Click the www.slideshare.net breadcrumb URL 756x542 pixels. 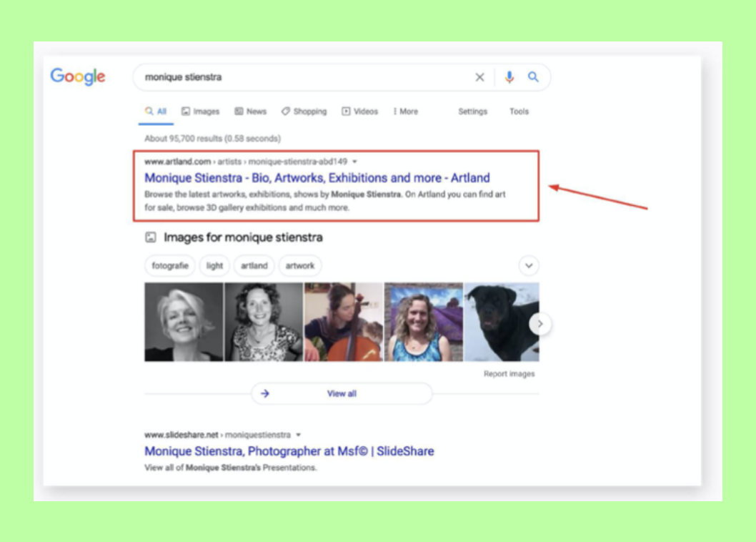point(217,435)
